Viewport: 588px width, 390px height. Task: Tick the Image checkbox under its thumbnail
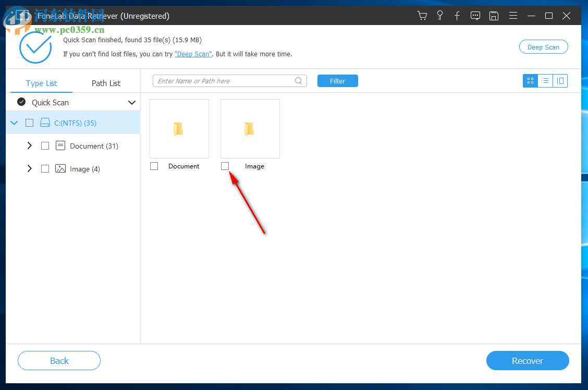click(225, 166)
